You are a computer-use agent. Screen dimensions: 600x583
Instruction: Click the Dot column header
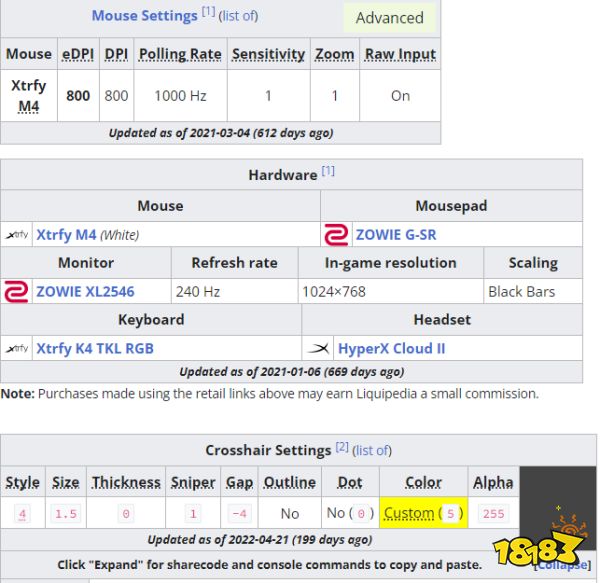[x=350, y=482]
